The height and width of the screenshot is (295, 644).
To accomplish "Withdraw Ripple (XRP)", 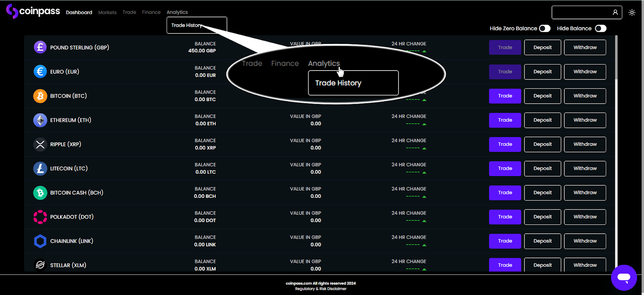I will click(585, 144).
